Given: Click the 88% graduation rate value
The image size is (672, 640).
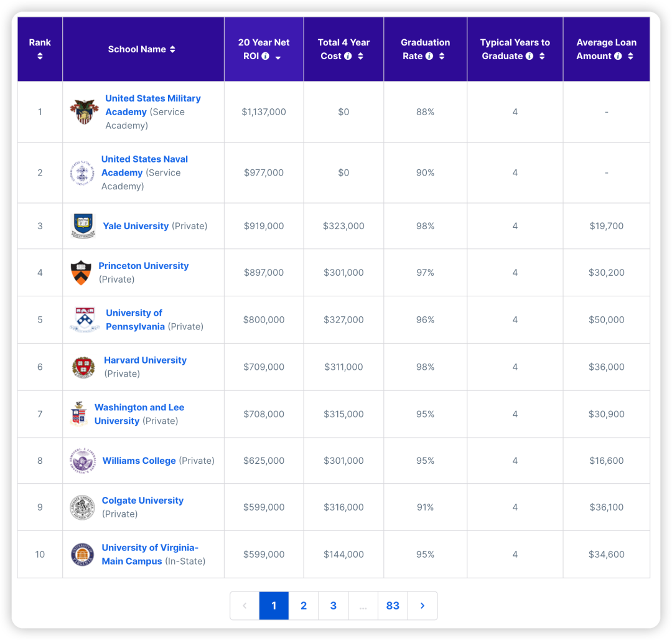Looking at the screenshot, I should 425,112.
